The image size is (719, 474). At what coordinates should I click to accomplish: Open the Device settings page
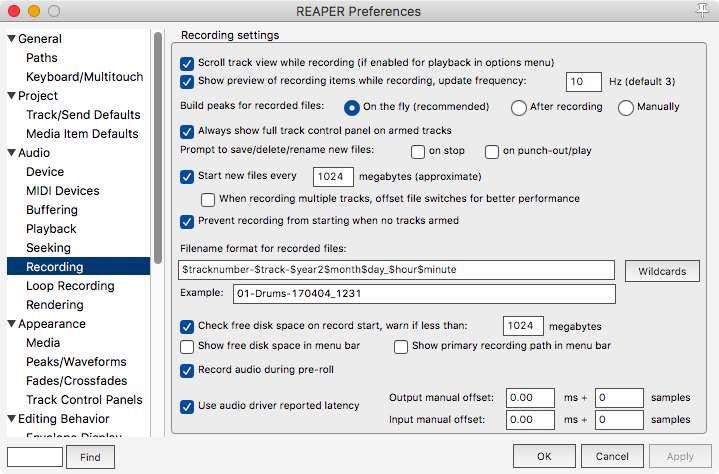(x=45, y=172)
